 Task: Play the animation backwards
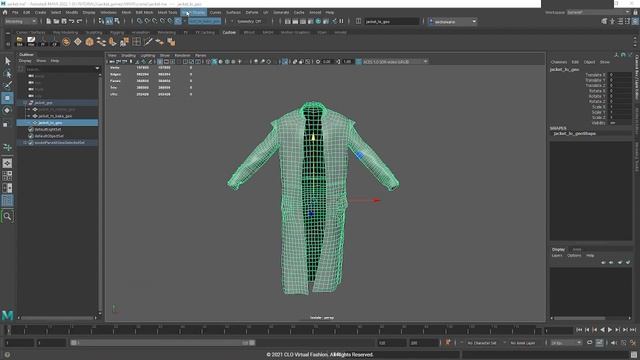point(602,330)
